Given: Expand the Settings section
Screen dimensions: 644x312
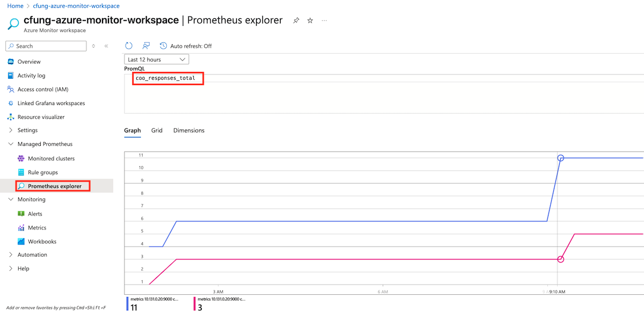Looking at the screenshot, I should 31,130.
